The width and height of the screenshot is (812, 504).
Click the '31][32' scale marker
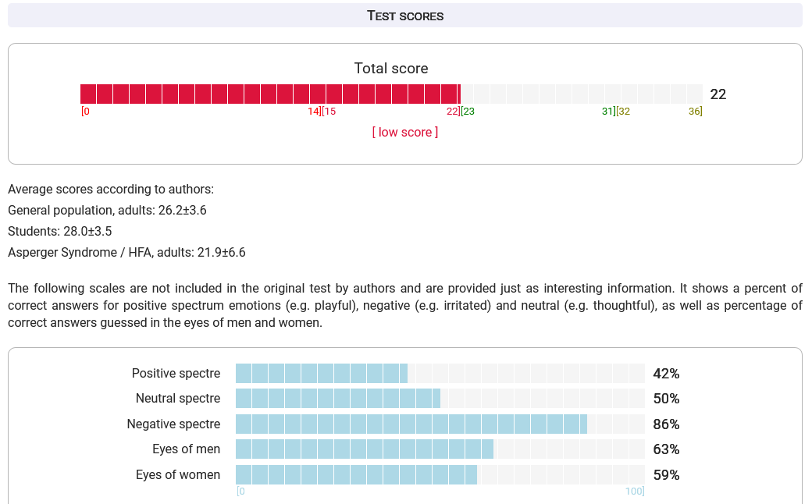coord(616,112)
